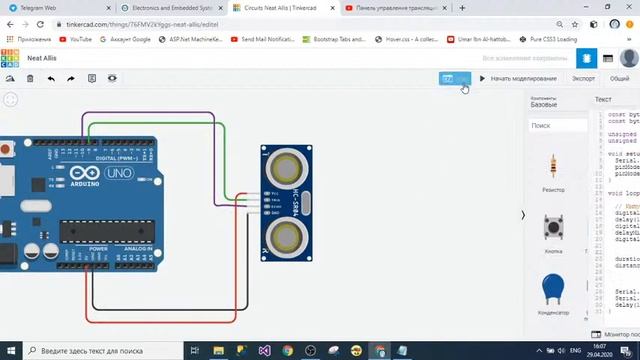Toggle notes visibility eye icon
This screenshot has height=360, width=640.
coord(112,78)
